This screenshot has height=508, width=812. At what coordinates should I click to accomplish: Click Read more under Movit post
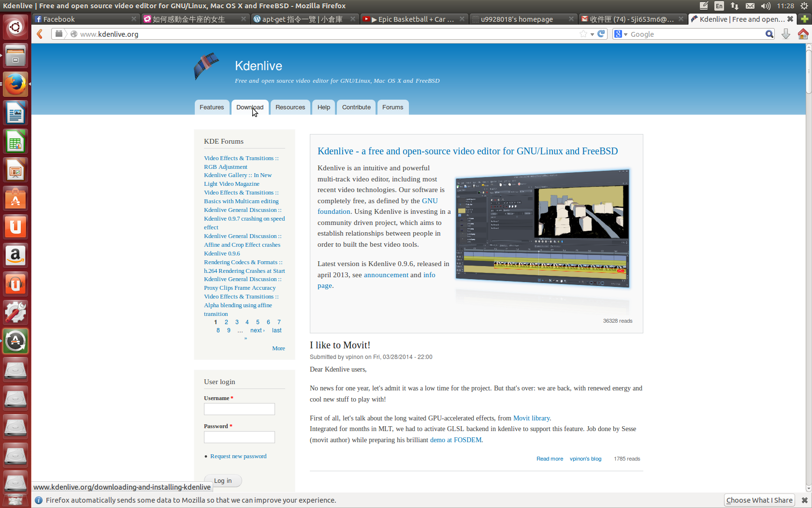(550, 459)
